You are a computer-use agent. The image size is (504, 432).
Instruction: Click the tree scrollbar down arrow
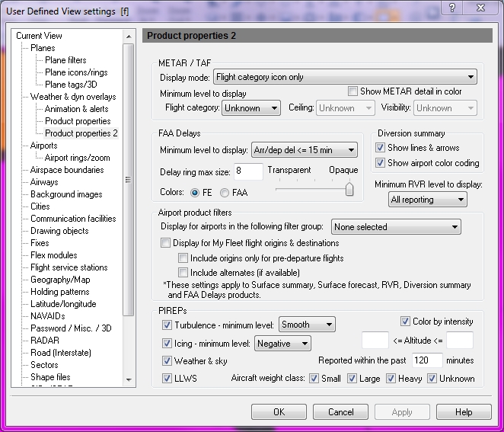click(129, 379)
